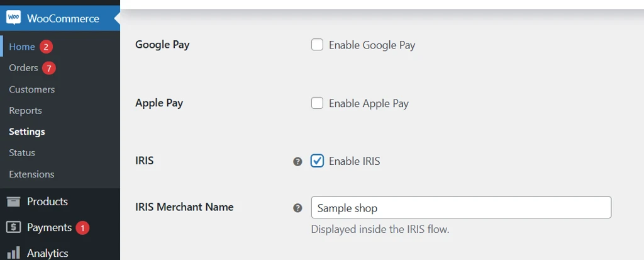644x260 pixels.
Task: Click the IRIS Merchant Name text field
Action: (460, 208)
